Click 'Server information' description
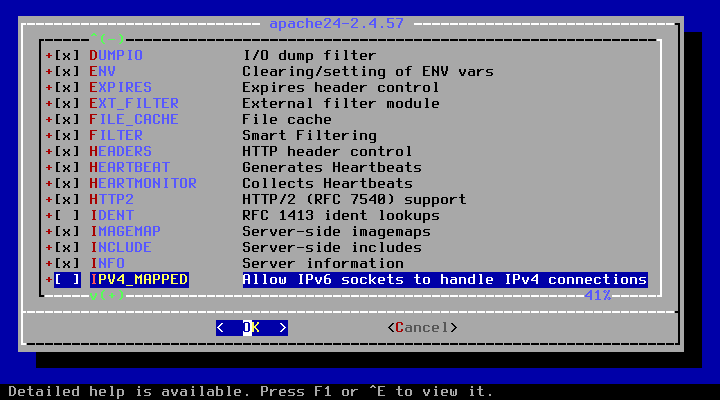720x400 pixels. click(x=323, y=264)
